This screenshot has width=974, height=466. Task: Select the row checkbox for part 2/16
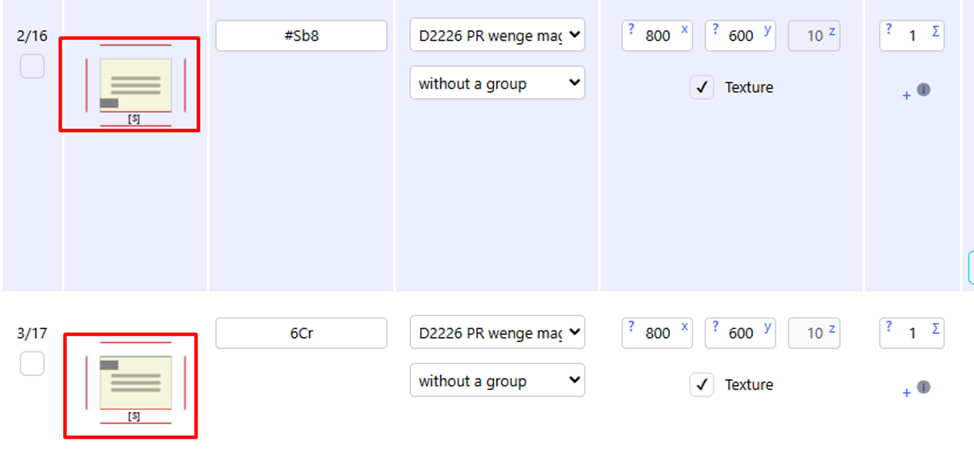[32, 66]
